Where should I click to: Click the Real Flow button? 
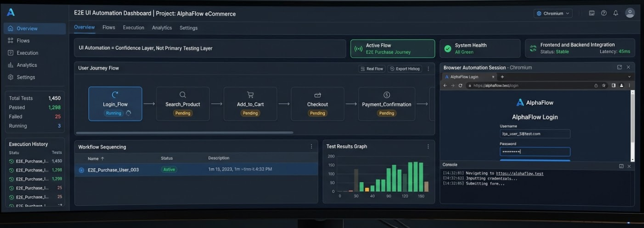371,69
